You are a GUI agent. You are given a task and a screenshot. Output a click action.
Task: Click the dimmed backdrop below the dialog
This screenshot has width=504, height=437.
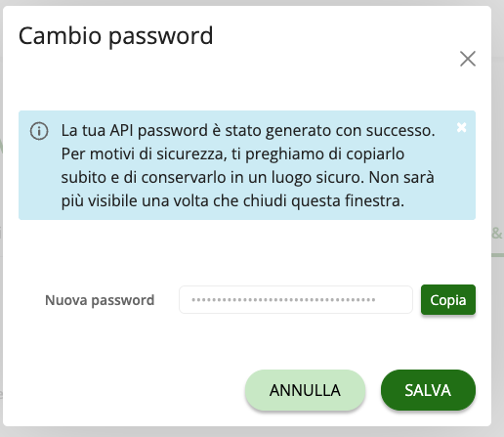(x=252, y=432)
